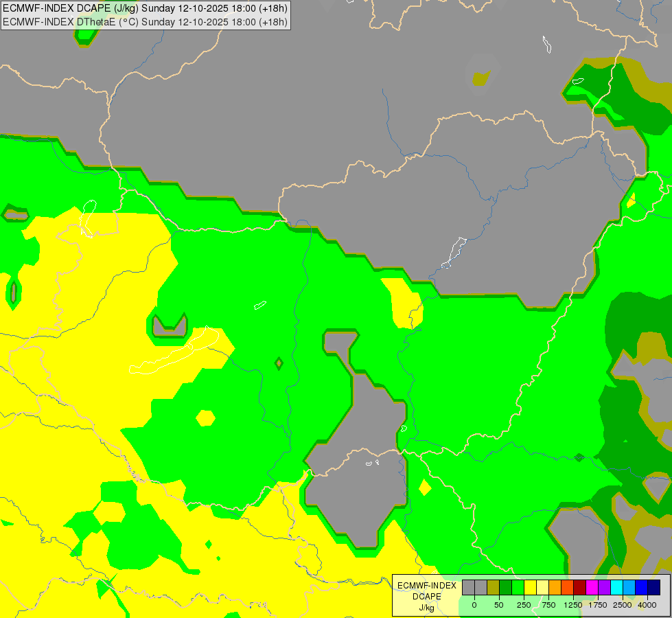This screenshot has width=672, height=618.
Task: Click the legend value 0
Action: click(474, 605)
